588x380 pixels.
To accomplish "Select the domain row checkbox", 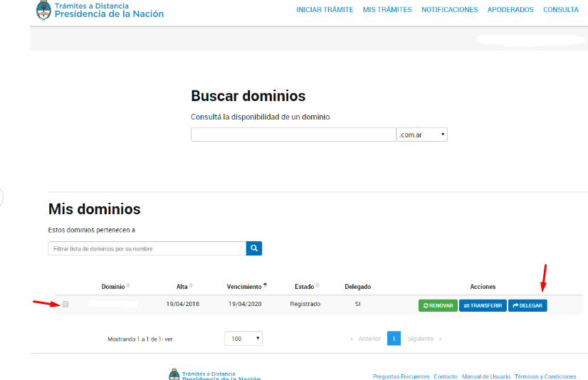I will pos(65,305).
